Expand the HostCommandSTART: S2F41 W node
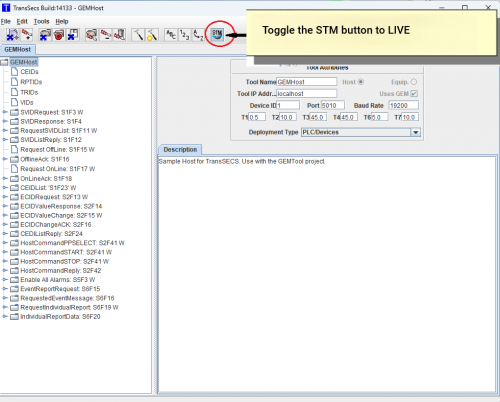 coord(4,252)
